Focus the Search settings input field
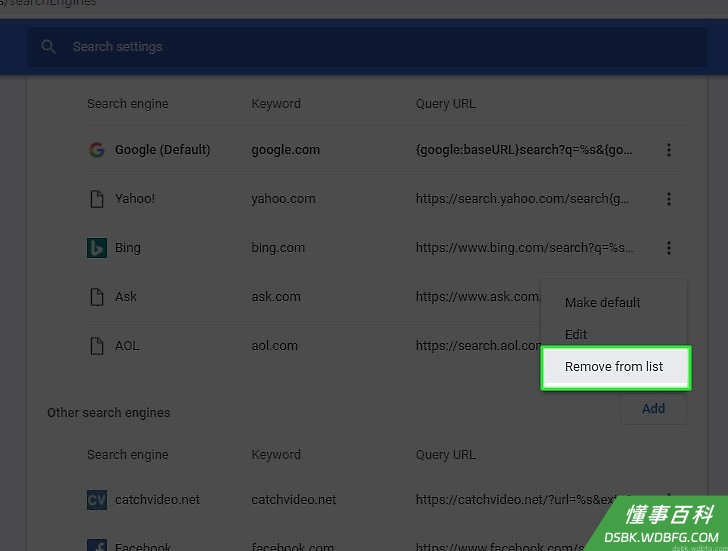This screenshot has height=551, width=728. 367,47
